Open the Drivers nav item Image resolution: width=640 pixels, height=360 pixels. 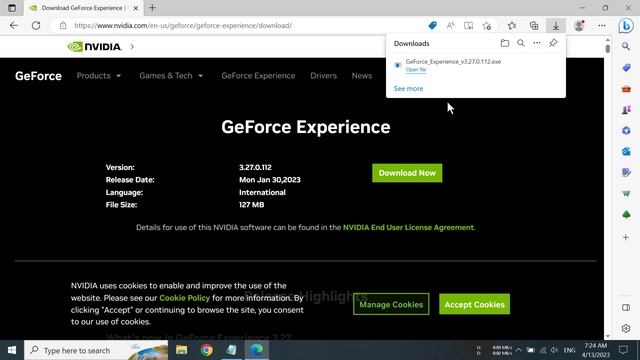point(323,76)
